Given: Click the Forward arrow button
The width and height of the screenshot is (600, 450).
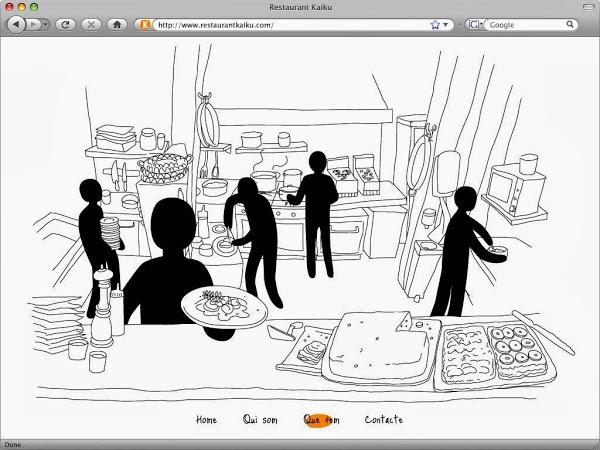Looking at the screenshot, I should [34, 25].
